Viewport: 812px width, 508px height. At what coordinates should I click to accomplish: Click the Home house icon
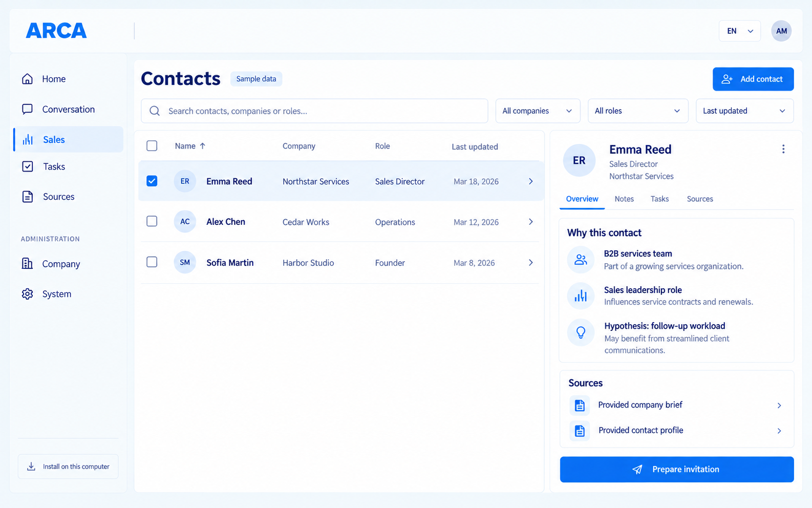point(28,79)
